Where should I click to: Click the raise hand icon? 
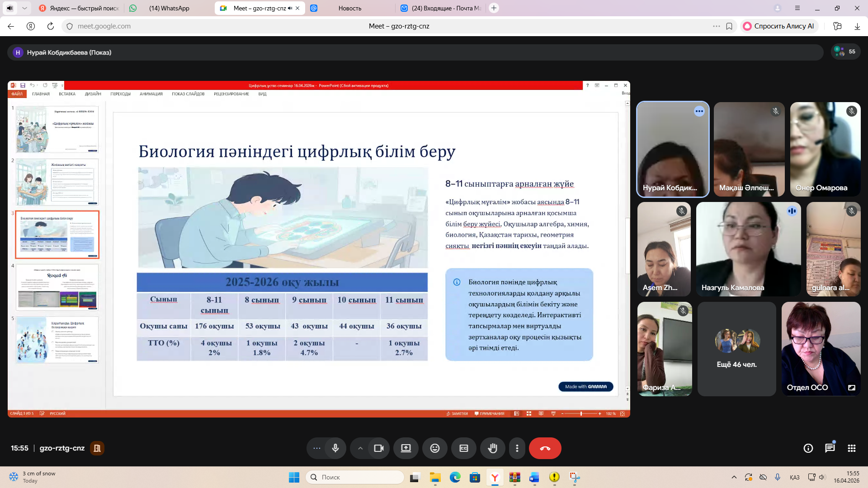tap(492, 448)
